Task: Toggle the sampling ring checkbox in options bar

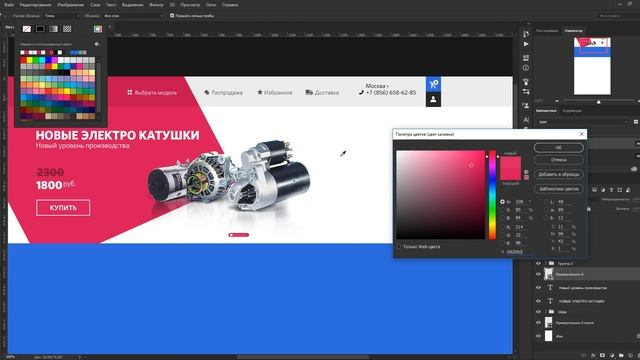Action: coord(172,16)
